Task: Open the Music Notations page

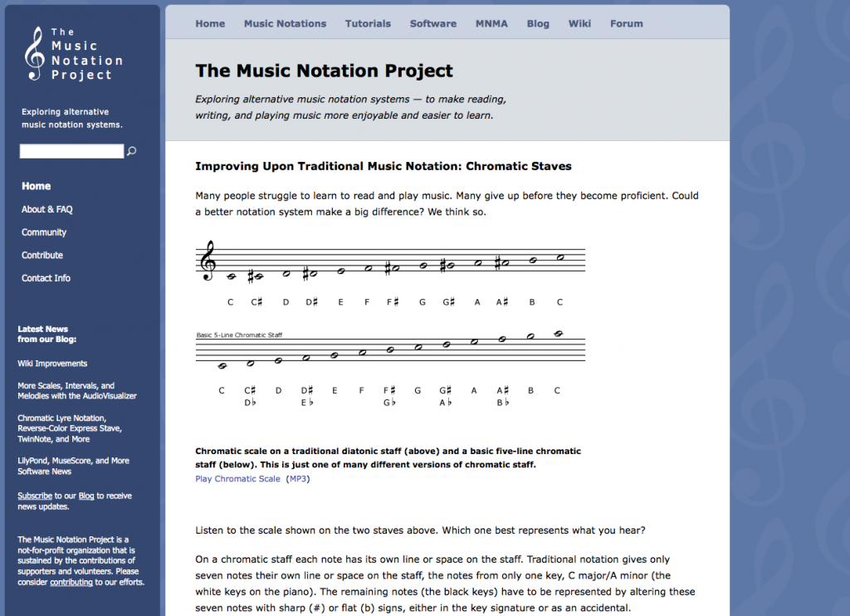Action: [285, 23]
